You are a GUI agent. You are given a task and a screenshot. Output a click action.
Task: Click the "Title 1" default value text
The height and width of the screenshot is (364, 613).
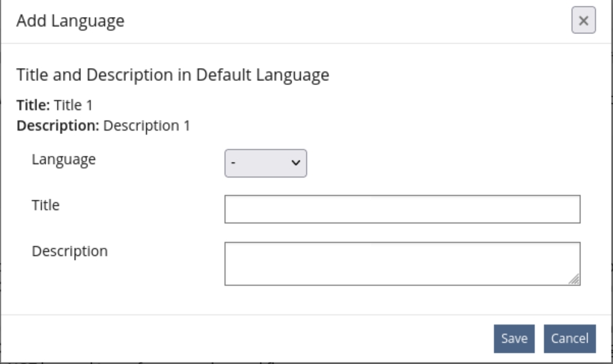73,105
